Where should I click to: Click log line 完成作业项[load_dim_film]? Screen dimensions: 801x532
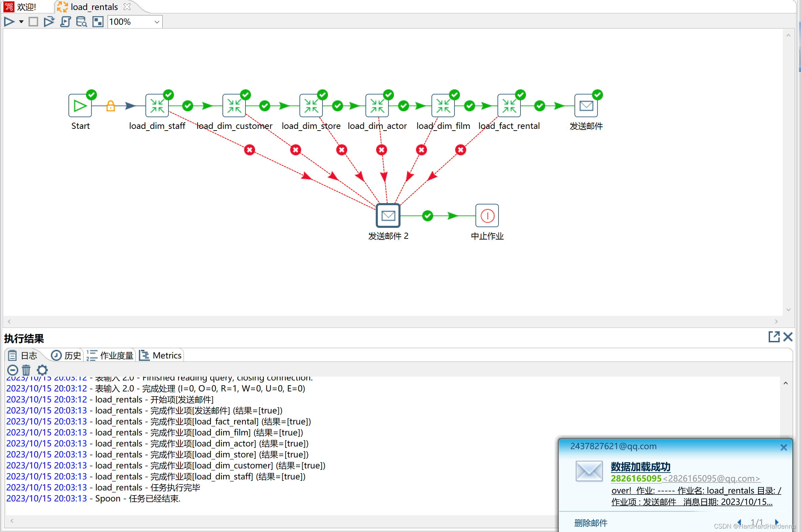155,432
